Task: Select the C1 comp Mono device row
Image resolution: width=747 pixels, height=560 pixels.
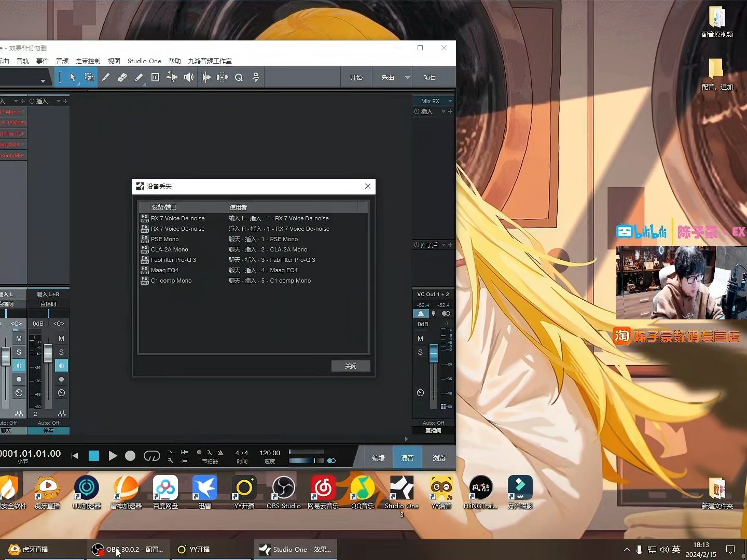Action: pos(254,281)
